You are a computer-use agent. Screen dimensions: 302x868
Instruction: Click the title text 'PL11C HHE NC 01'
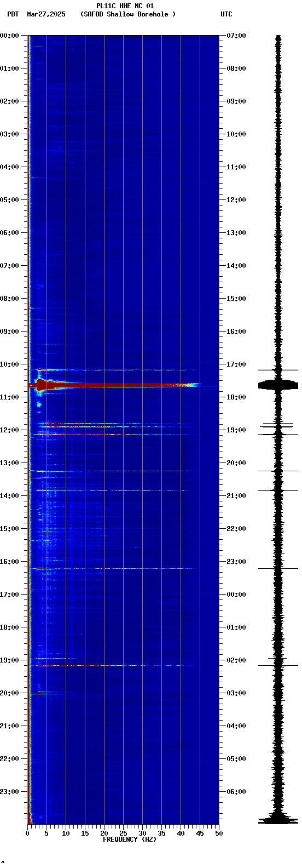[x=125, y=6]
